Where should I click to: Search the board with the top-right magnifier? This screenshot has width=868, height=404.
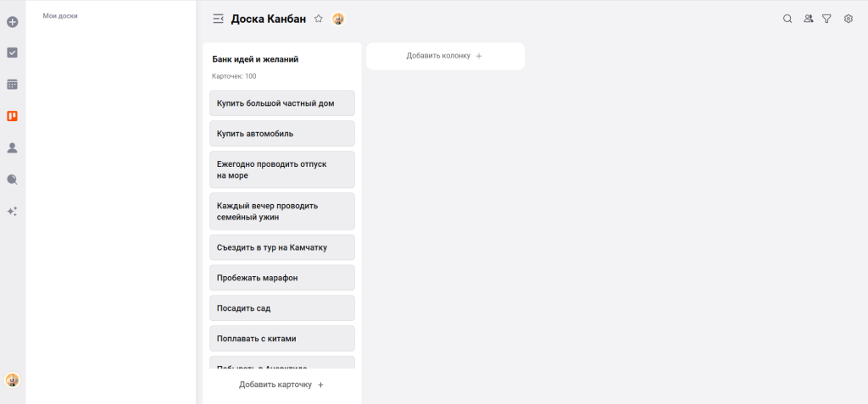click(787, 19)
